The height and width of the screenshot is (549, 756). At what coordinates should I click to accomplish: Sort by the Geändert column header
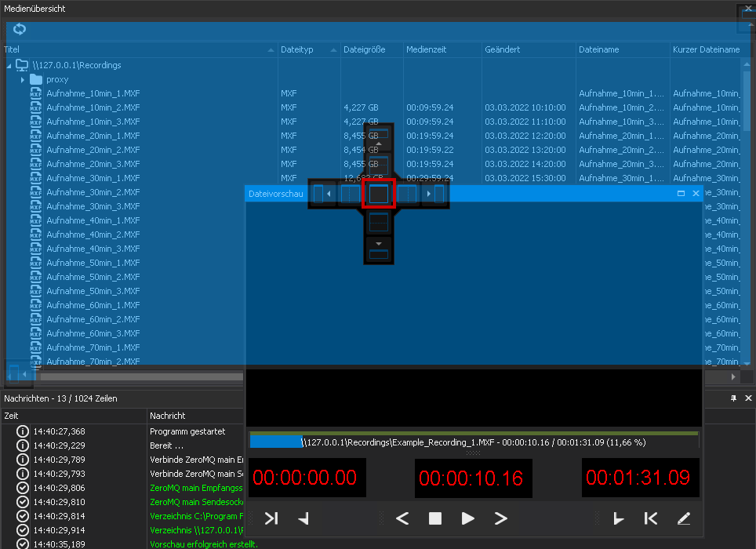click(529, 49)
